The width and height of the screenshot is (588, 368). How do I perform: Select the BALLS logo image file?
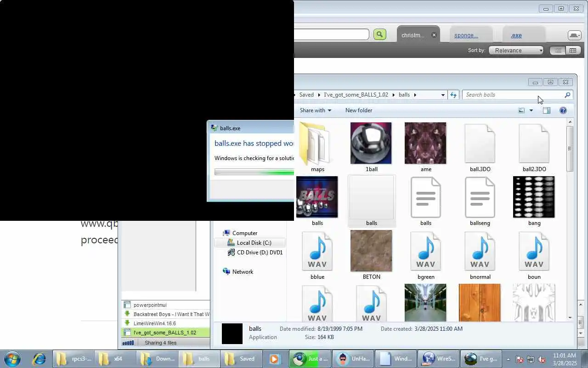tap(317, 201)
